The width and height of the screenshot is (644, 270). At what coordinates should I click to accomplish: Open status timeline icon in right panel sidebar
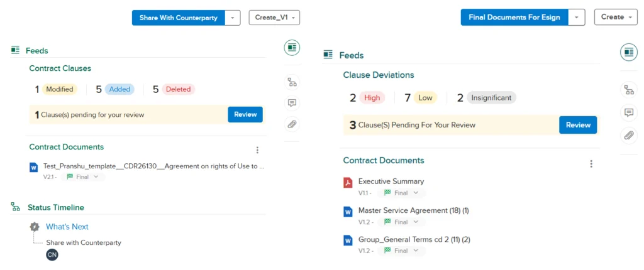click(628, 90)
